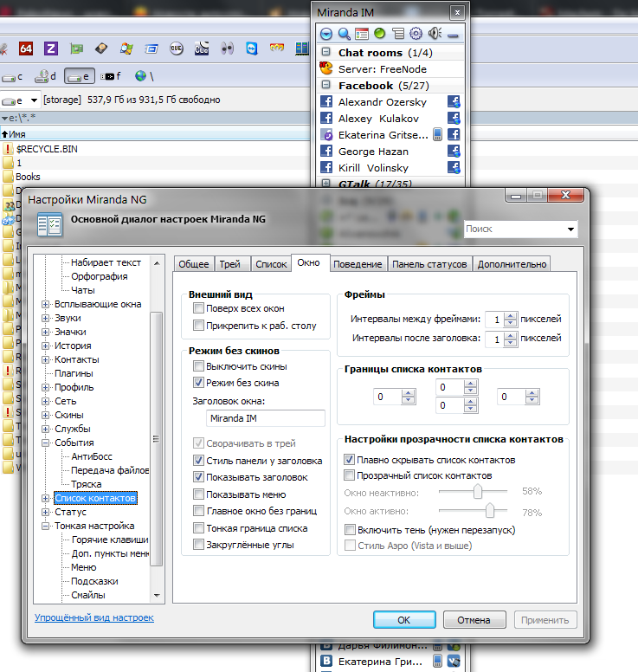Select drive d in file manager
The image size is (638, 672).
click(x=45, y=76)
